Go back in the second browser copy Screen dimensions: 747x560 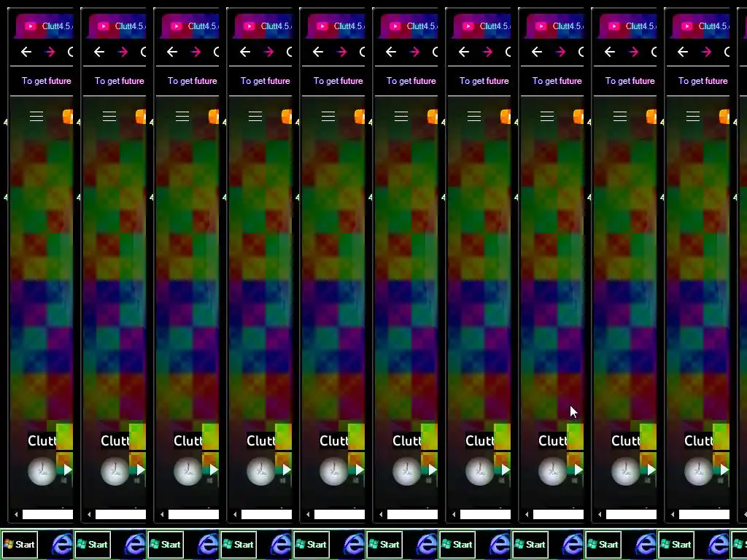point(99,52)
